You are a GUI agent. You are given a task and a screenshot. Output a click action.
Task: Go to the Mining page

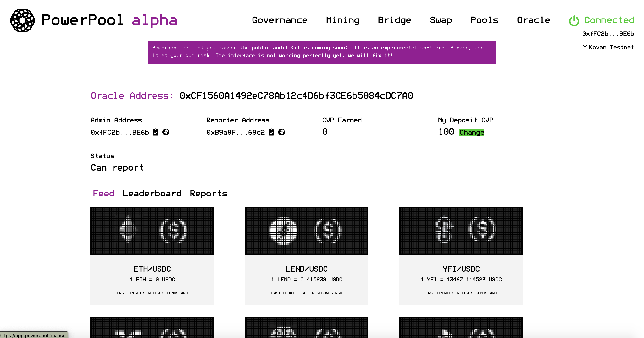pos(342,20)
